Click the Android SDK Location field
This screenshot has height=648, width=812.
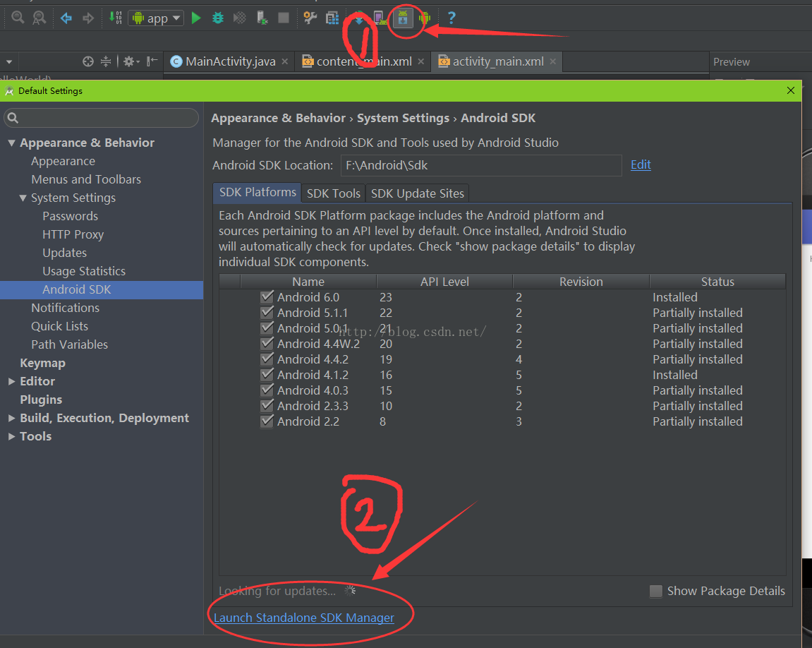(x=481, y=165)
